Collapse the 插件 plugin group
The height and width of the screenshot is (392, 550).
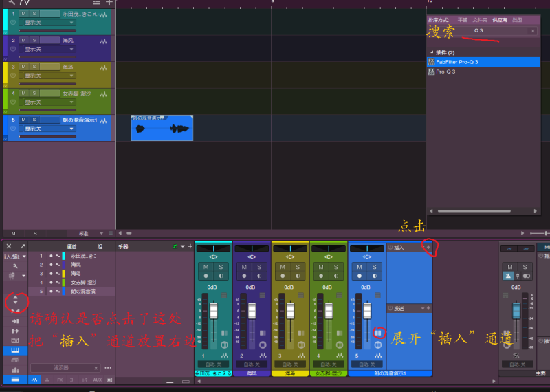(432, 52)
